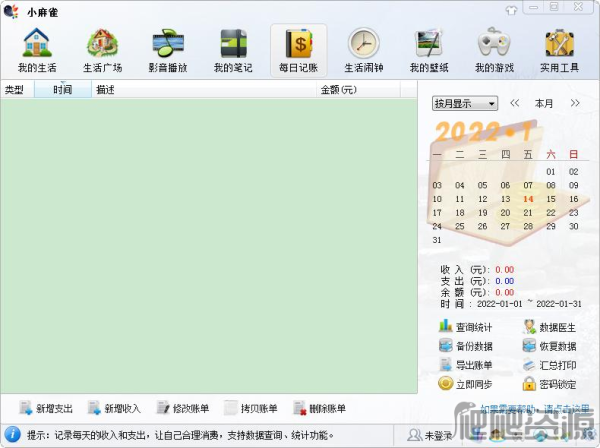
Task: Click 导出账单 to export bills
Action: (465, 365)
